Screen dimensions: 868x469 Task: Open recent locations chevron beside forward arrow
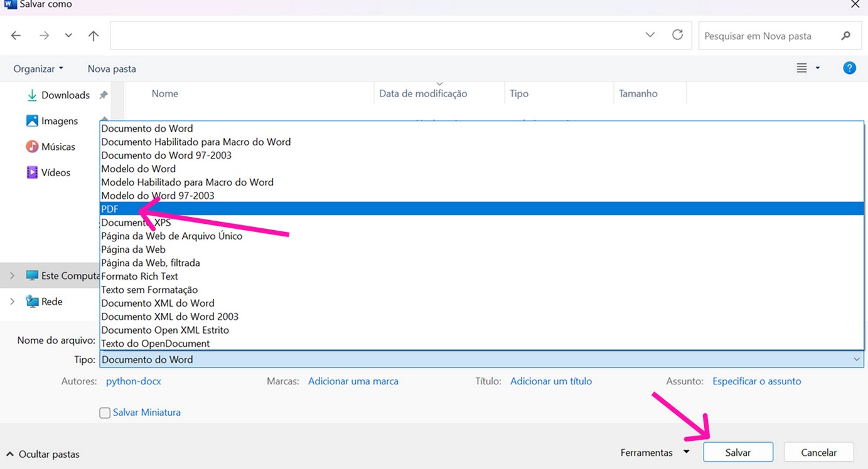[68, 36]
